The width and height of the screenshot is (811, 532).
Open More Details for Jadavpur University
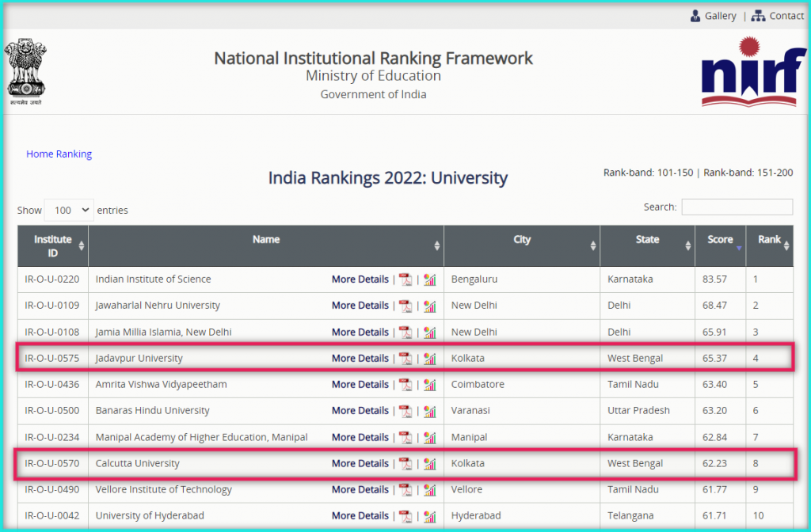point(360,359)
